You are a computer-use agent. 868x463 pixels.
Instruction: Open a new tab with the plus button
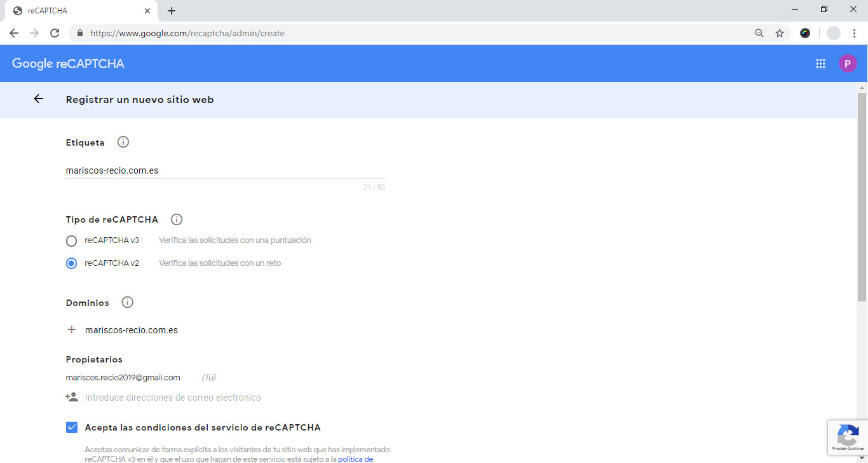click(172, 11)
